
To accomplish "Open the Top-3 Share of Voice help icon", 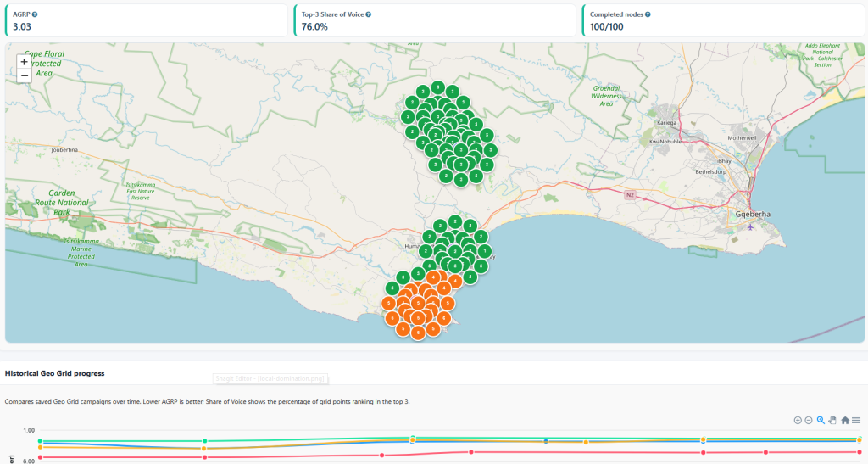I will click(369, 14).
